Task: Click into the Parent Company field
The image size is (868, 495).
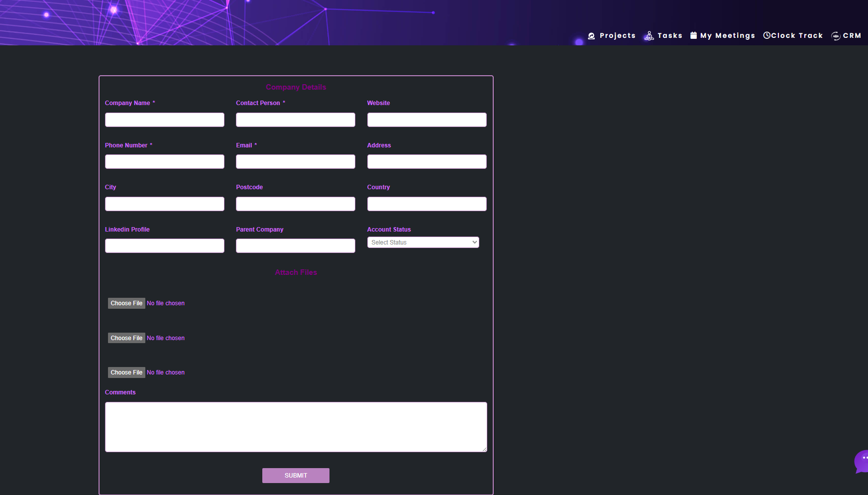Action: pyautogui.click(x=296, y=246)
